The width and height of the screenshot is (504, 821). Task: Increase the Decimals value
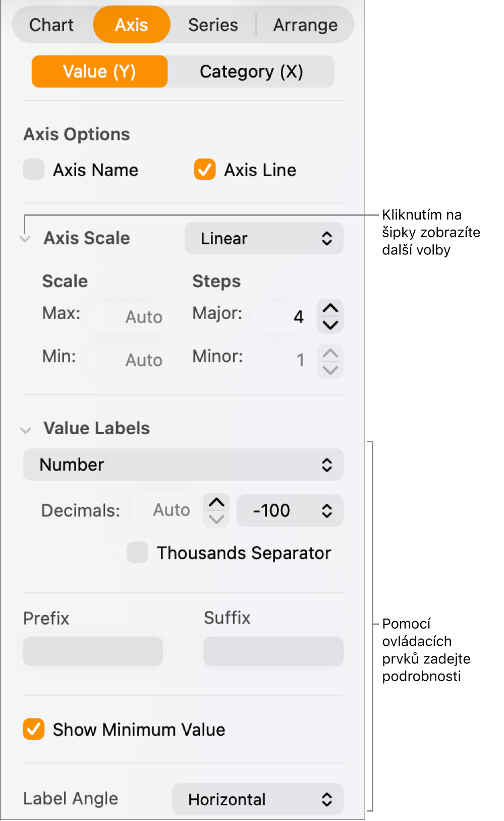pyautogui.click(x=216, y=503)
